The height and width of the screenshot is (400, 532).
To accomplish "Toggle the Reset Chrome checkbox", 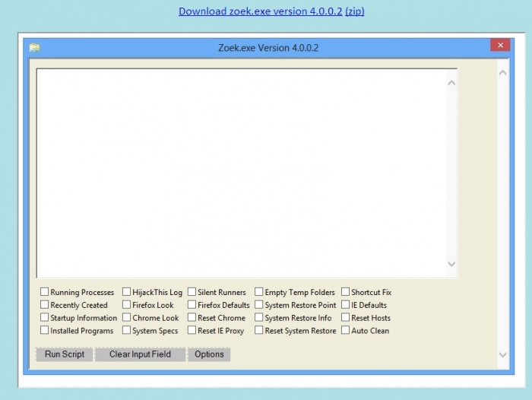I will (192, 317).
